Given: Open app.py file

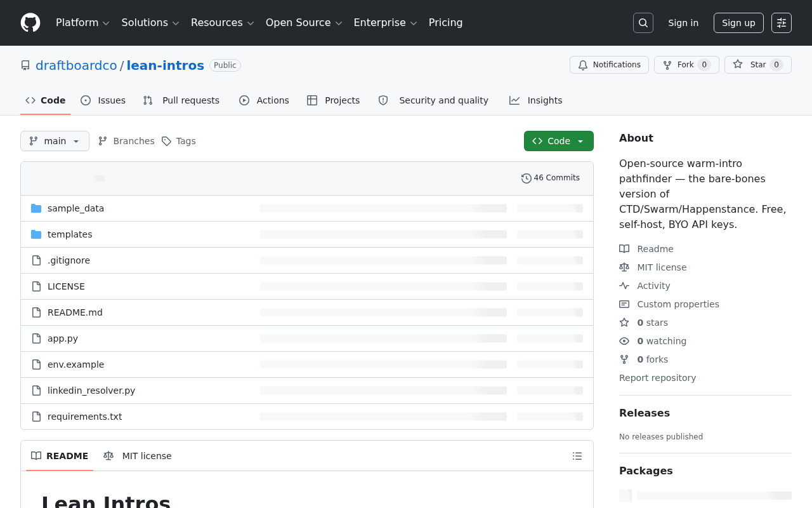Looking at the screenshot, I should coord(63,338).
